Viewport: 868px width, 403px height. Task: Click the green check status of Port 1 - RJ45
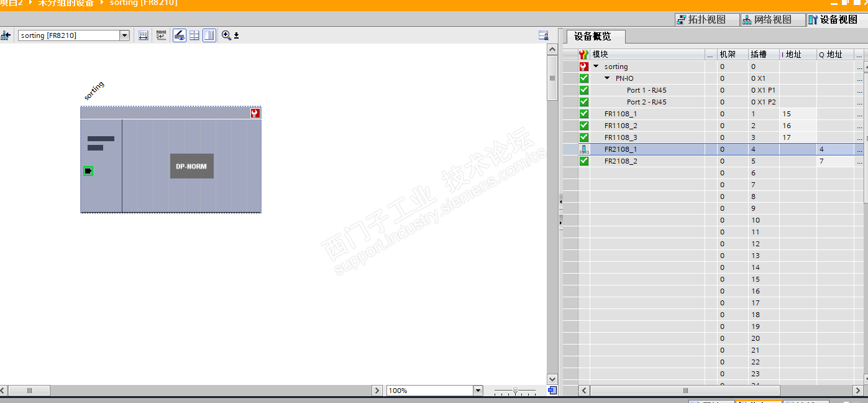pos(583,90)
